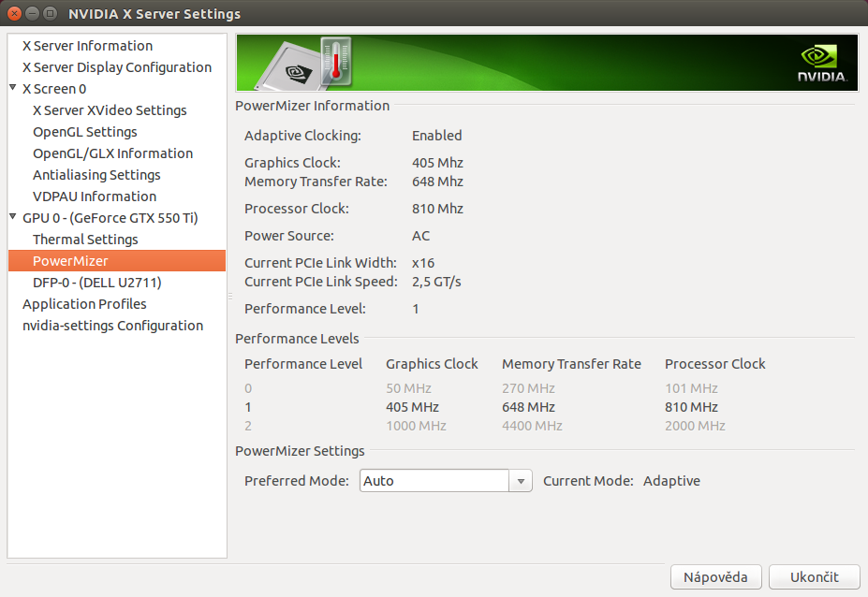Viewport: 868px width, 597px height.
Task: Click the NVIDIA logo in banner
Action: point(822,65)
